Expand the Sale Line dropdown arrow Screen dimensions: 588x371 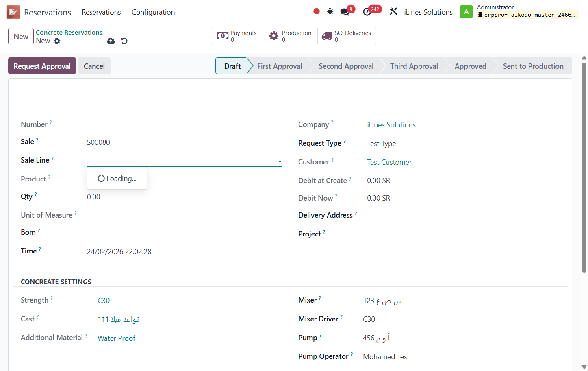click(280, 161)
